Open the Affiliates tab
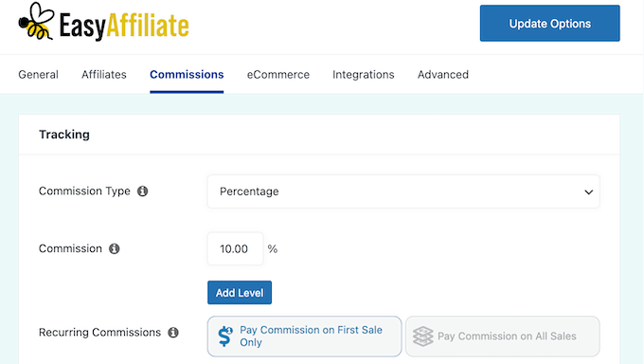 point(104,75)
